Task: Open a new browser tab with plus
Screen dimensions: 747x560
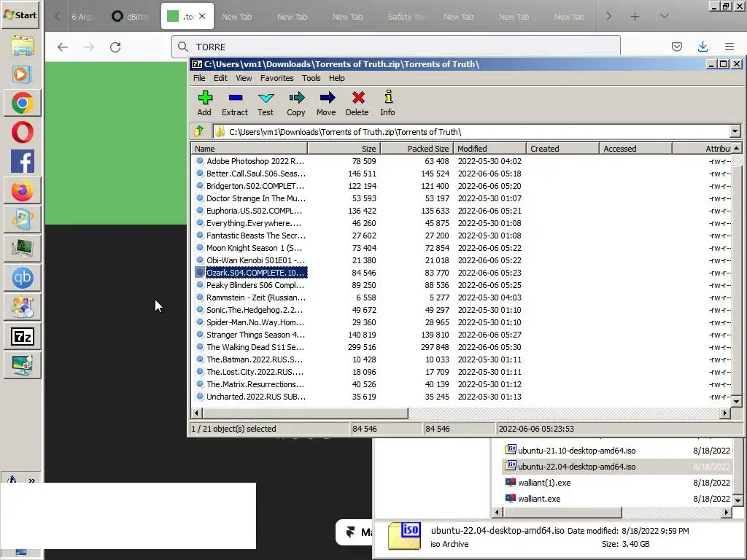Action: tap(635, 16)
